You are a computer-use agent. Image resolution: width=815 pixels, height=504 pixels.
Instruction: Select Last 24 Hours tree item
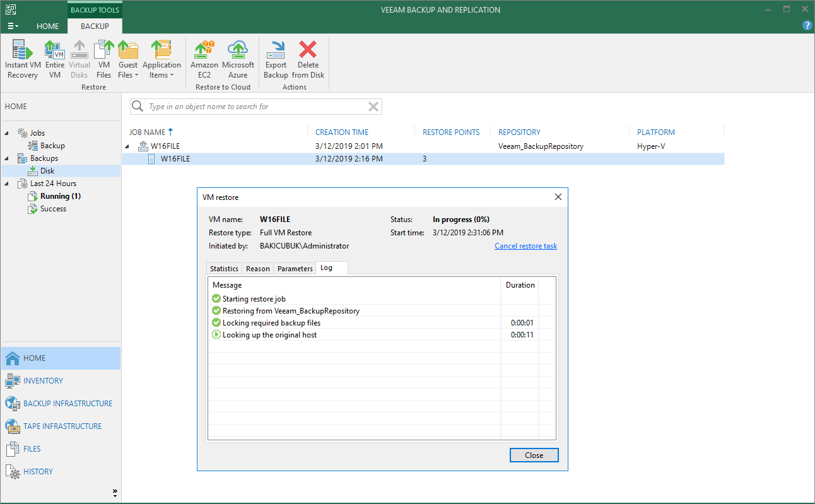pos(53,184)
